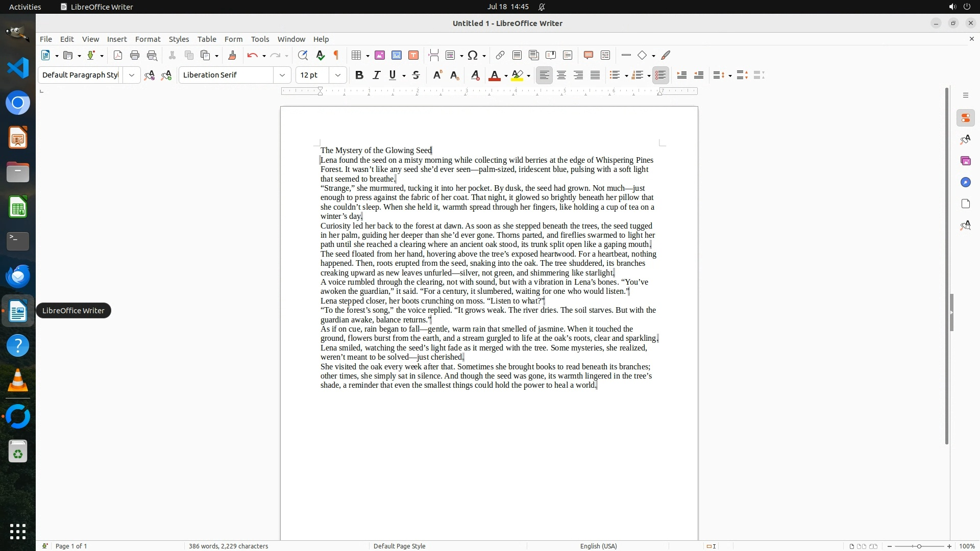Open the sidebar Navigator panel
The width and height of the screenshot is (980, 551).
(965, 182)
